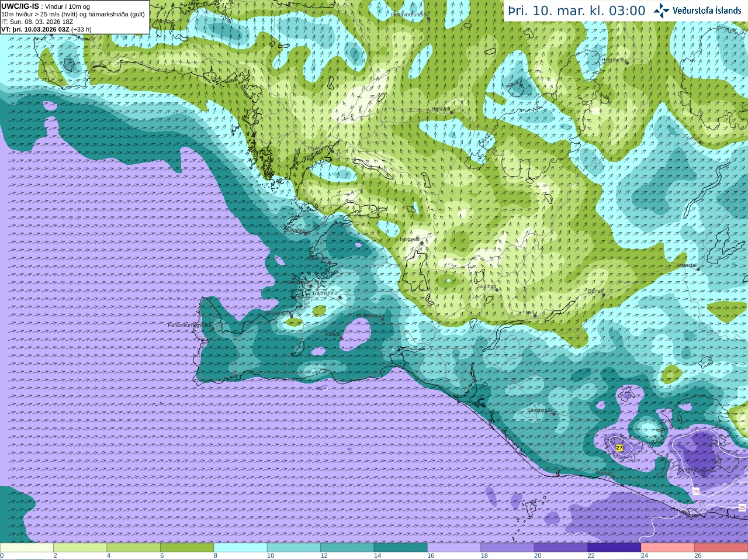
Task: Click the Hveravellir station label
Action: click(614, 60)
